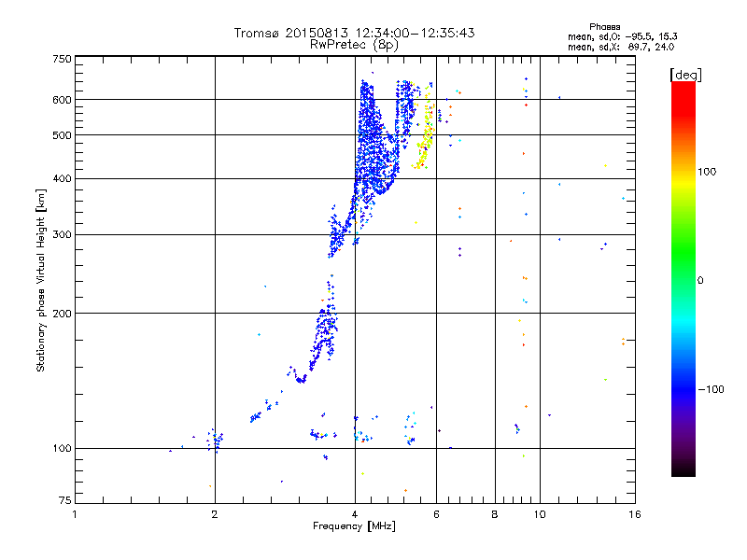Click the y-axis tick label "300"
This screenshot has height=560, width=747.
pyautogui.click(x=63, y=235)
